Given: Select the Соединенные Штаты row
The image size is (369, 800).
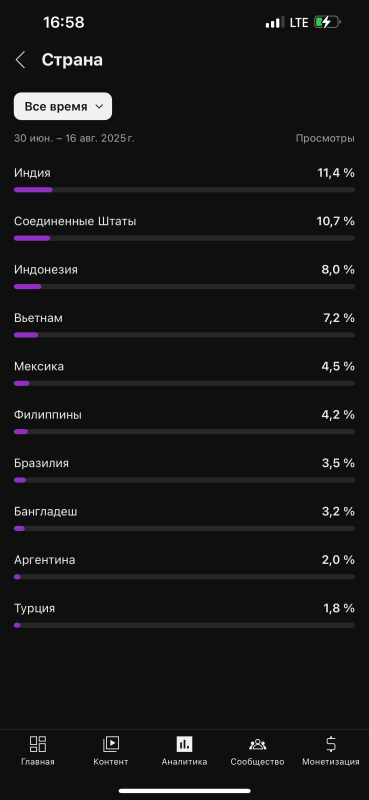Looking at the screenshot, I should pyautogui.click(x=184, y=228).
